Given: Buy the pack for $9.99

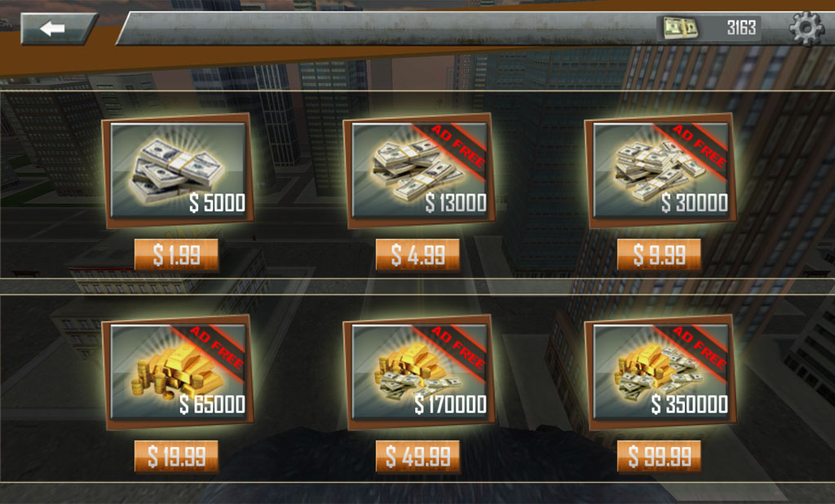Looking at the screenshot, I should pyautogui.click(x=659, y=254).
